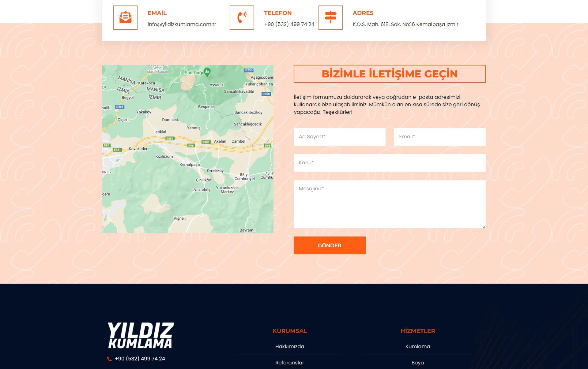Viewport: 588px width, 369px height.
Task: Click the D565 road badge on map
Action: point(120,107)
